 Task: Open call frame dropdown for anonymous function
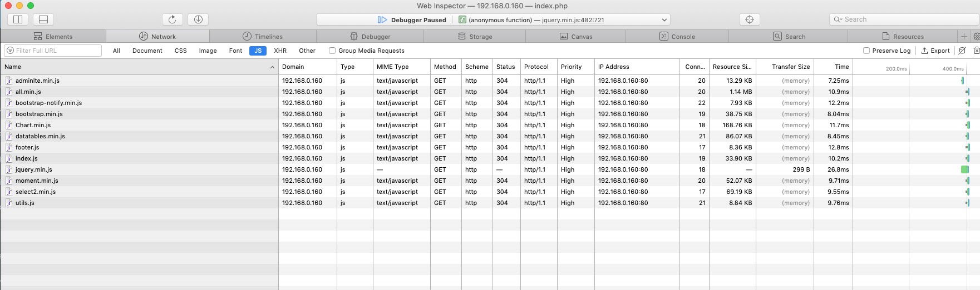[664, 19]
